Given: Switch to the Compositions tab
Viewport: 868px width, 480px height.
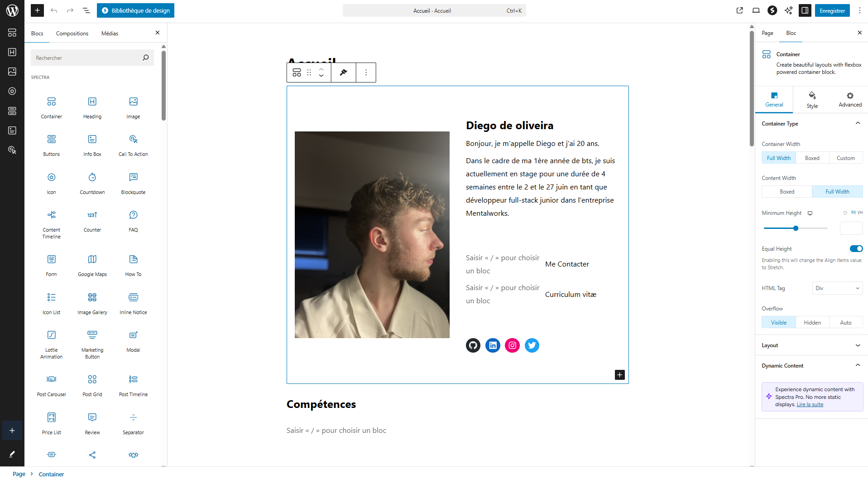Looking at the screenshot, I should pos(72,34).
